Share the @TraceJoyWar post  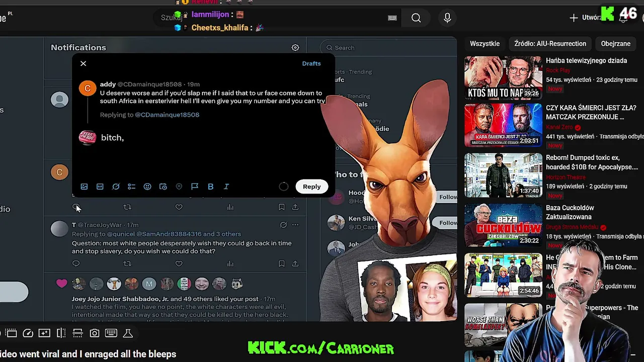pos(295,263)
